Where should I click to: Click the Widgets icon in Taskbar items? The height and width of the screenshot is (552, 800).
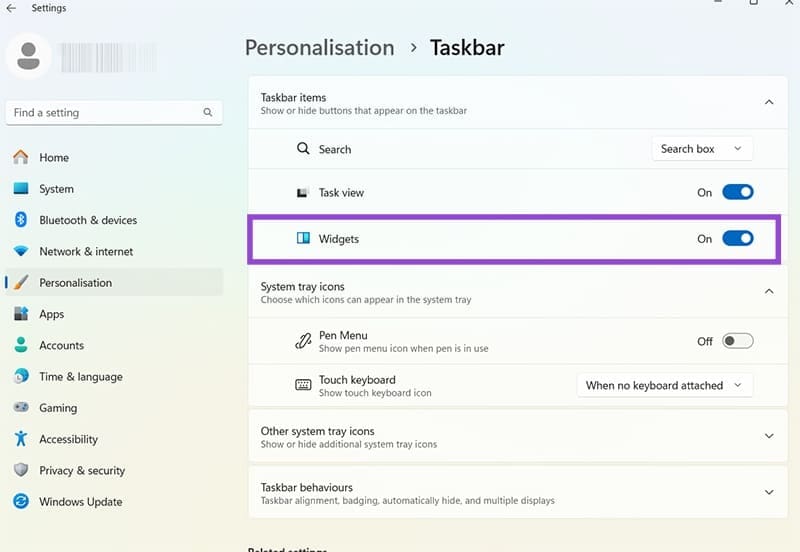(x=303, y=238)
